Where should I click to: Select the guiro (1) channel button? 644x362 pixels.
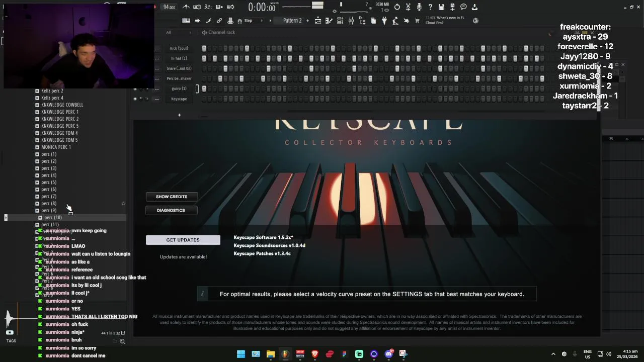point(179,88)
